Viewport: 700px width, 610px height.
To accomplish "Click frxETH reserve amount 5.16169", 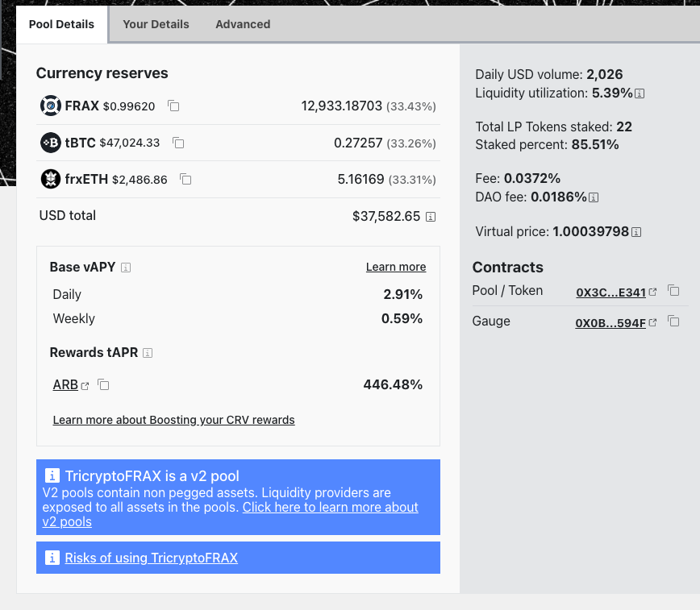I will 360,180.
